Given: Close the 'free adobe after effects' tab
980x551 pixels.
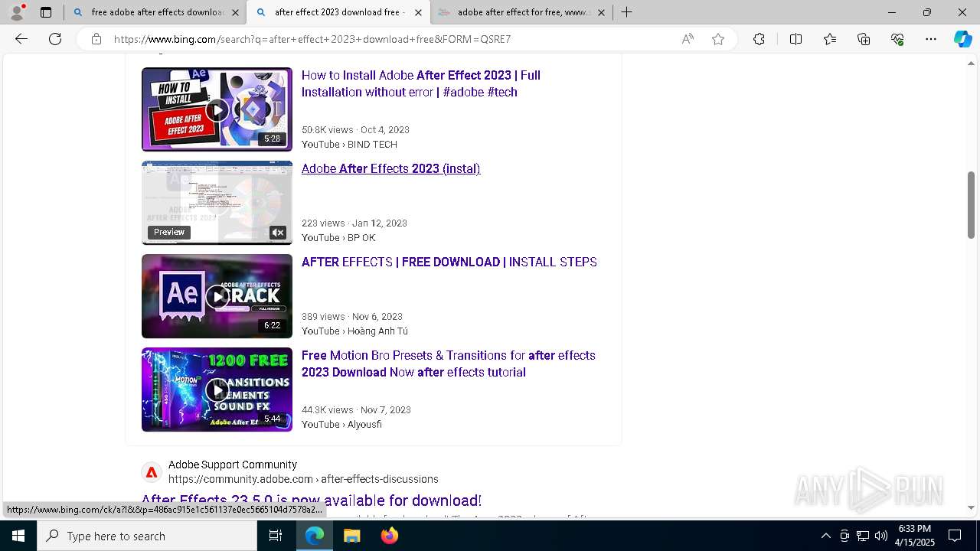Looking at the screenshot, I should 235,12.
